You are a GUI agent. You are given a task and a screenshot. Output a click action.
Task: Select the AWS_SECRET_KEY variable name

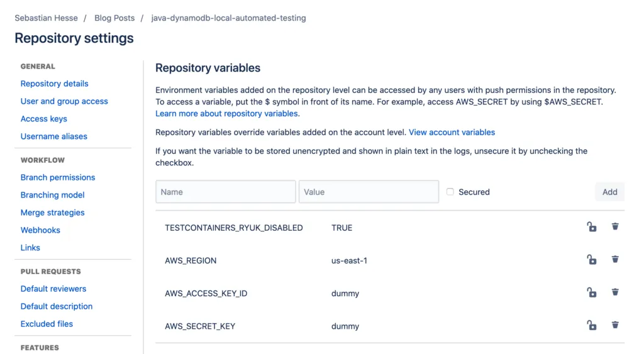click(200, 326)
